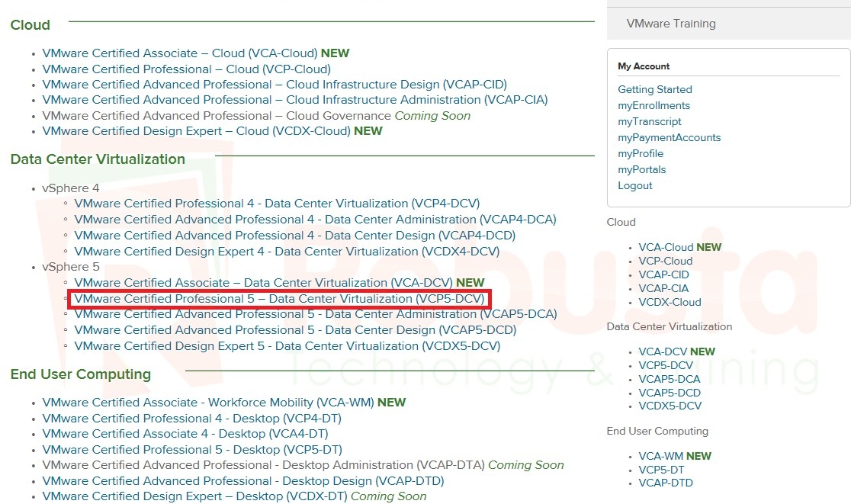The width and height of the screenshot is (851, 504).
Task: Click the green Data Center Virtualization section heading
Action: 98,159
